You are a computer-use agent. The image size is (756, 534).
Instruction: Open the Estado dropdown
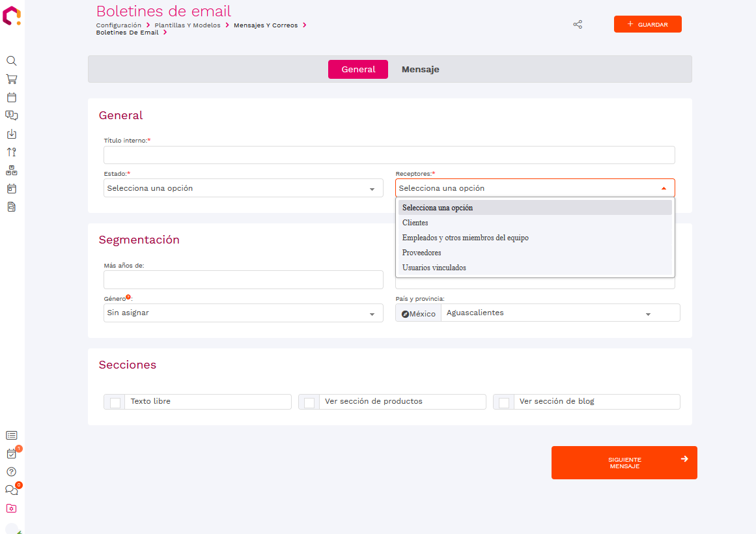point(243,188)
